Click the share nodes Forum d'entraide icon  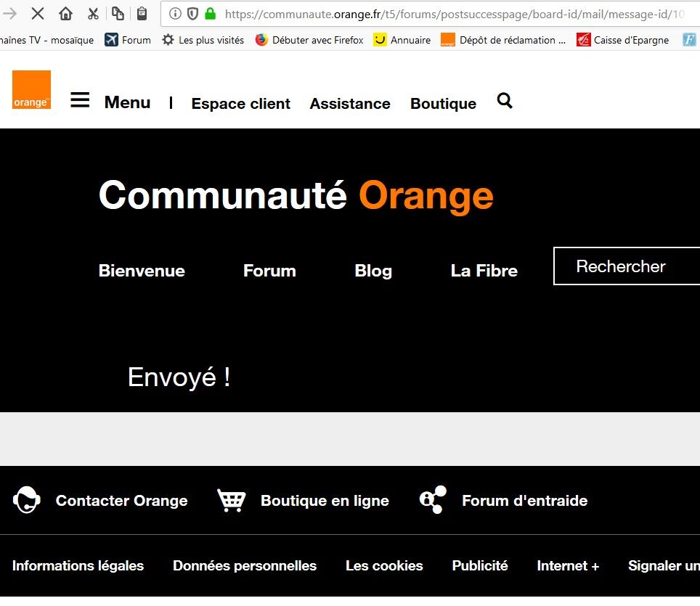pyautogui.click(x=433, y=500)
